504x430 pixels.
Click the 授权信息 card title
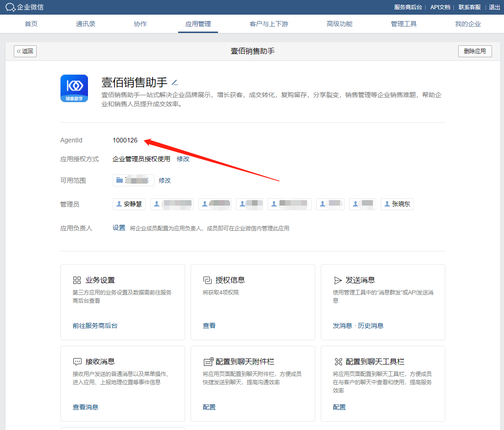click(230, 280)
